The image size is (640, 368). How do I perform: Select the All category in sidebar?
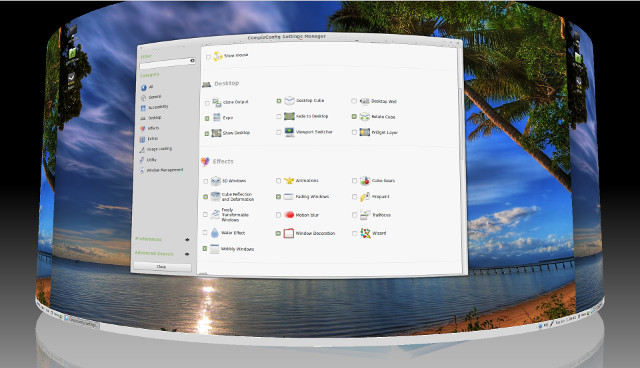tap(147, 87)
